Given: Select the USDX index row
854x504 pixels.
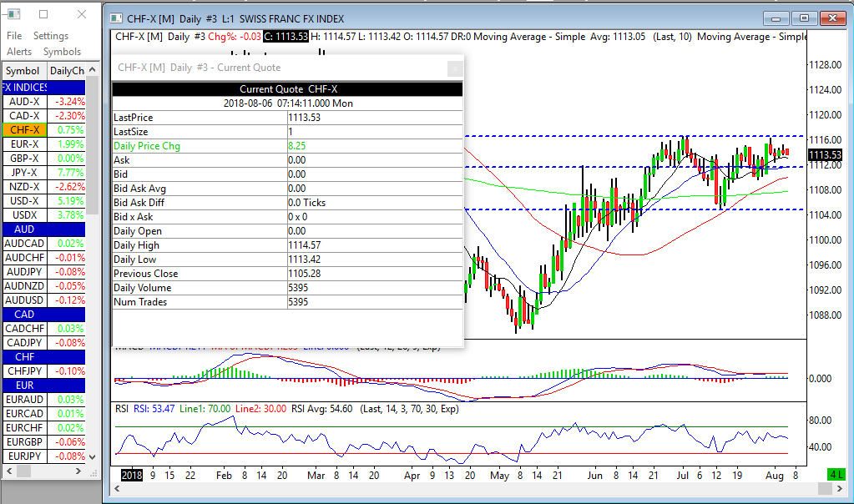Looking at the screenshot, I should pyautogui.click(x=24, y=215).
